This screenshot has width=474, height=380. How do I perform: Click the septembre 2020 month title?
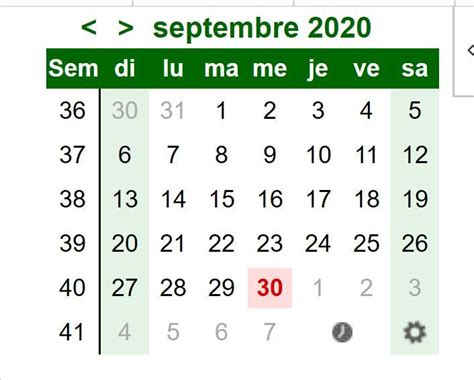(262, 28)
